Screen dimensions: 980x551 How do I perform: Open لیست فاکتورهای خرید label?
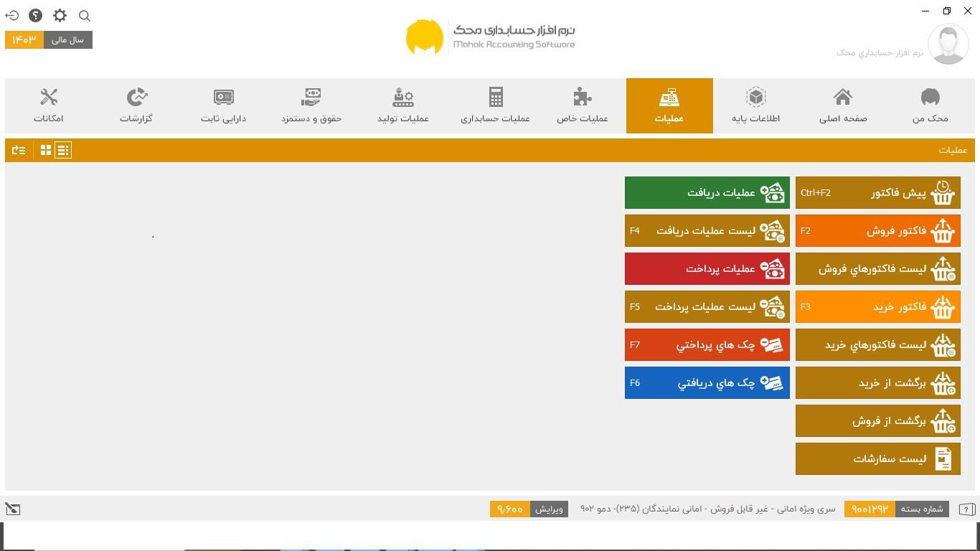(875, 344)
